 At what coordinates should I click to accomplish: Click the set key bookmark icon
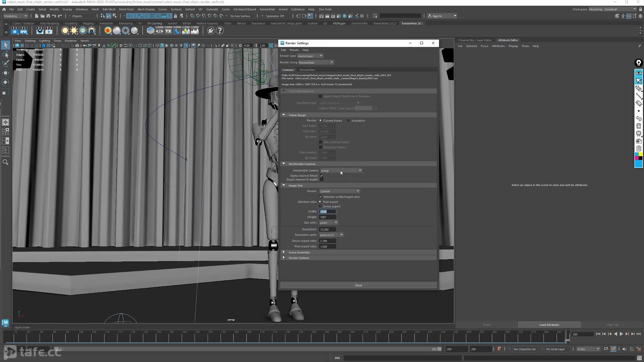[x=499, y=349]
